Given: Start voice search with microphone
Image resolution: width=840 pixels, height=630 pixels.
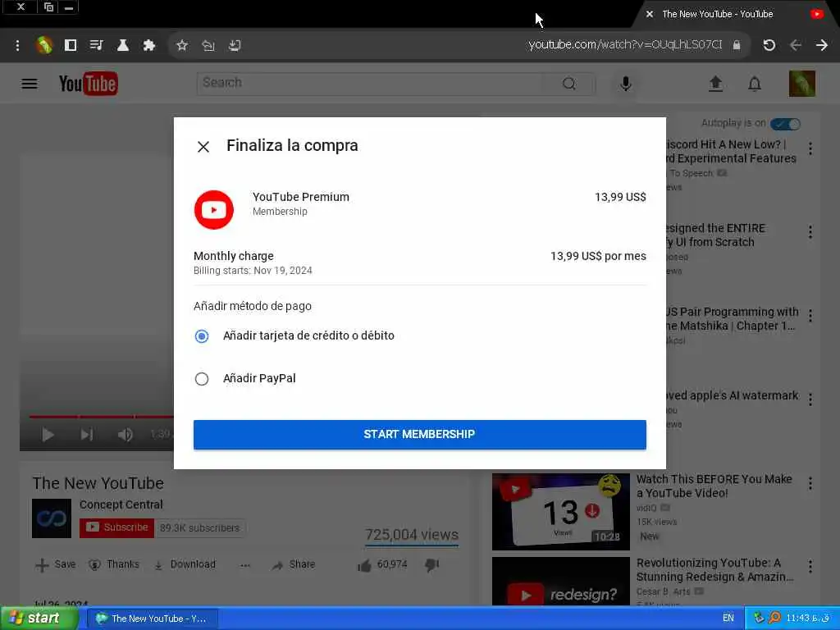Looking at the screenshot, I should click(626, 84).
